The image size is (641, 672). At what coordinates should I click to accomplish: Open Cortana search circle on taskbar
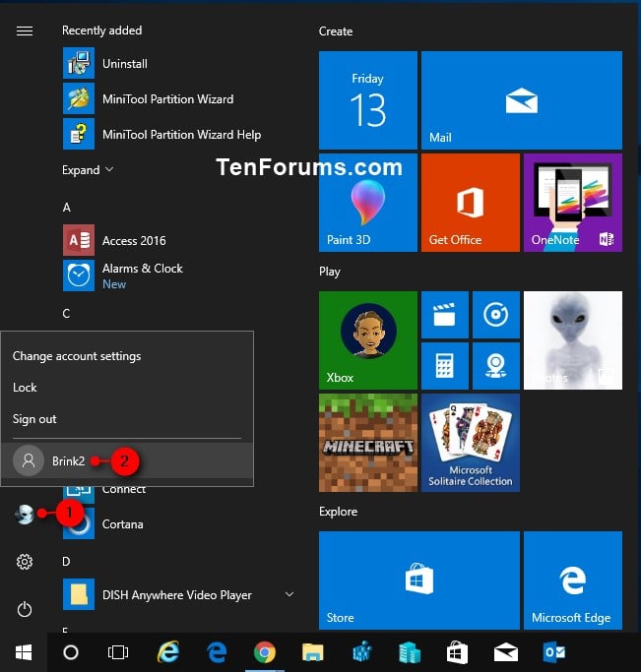click(x=71, y=652)
